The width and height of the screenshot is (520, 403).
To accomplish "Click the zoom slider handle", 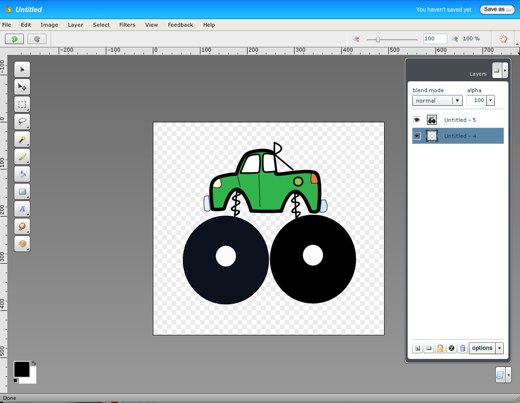I will pyautogui.click(x=378, y=39).
